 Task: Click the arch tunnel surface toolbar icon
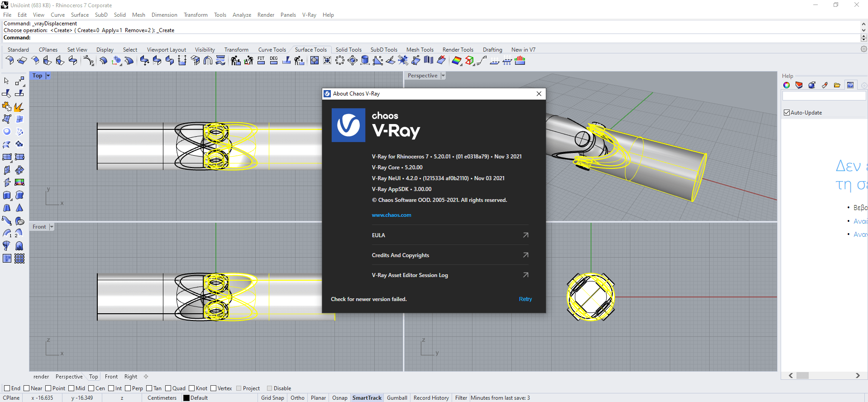pyautogui.click(x=208, y=61)
